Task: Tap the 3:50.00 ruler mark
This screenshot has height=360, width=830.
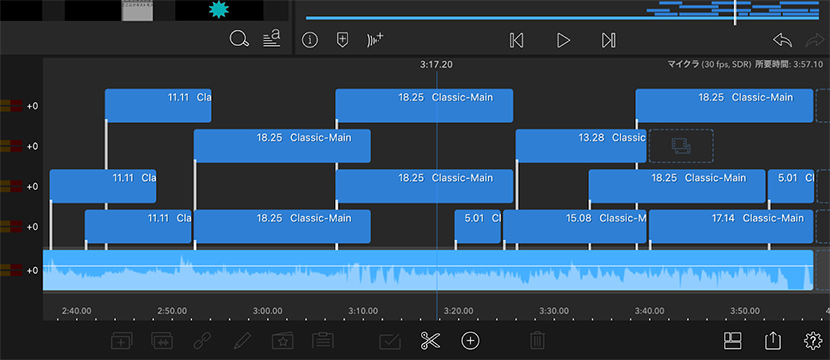Action: 745,311
